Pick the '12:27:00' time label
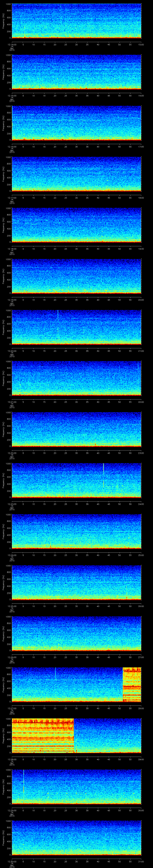 [x=12, y=708]
